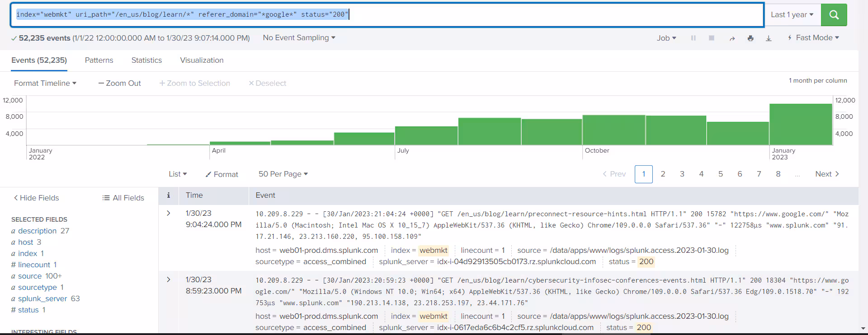Select the January 2023 timeline bar
The height and width of the screenshot is (335, 868).
[801, 125]
